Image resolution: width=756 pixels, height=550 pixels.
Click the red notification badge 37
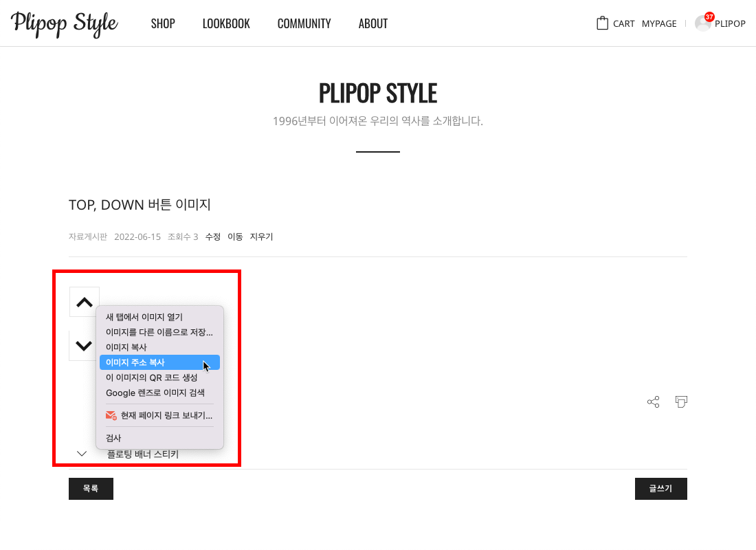pos(709,16)
